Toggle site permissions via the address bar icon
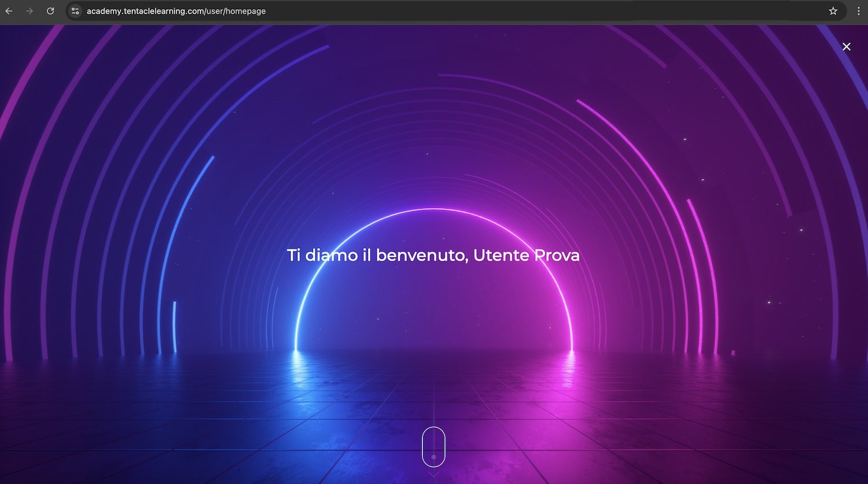 (x=75, y=11)
